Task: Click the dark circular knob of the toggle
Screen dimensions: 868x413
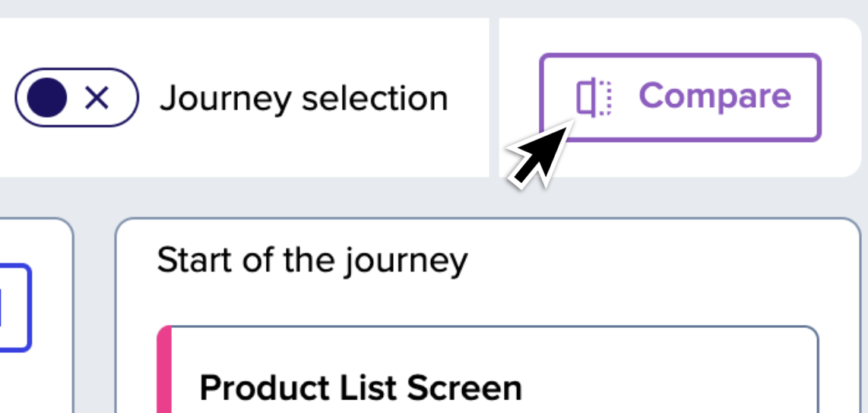Action: point(46,98)
